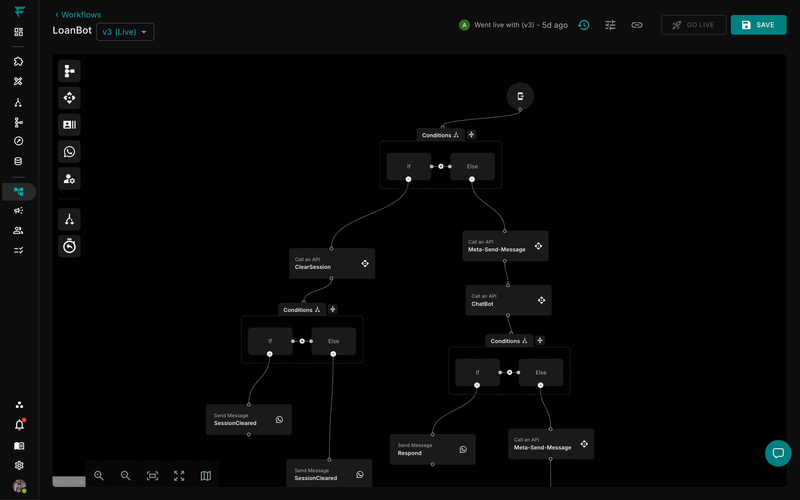Open the v3 (Live) version dropdown

tap(125, 32)
